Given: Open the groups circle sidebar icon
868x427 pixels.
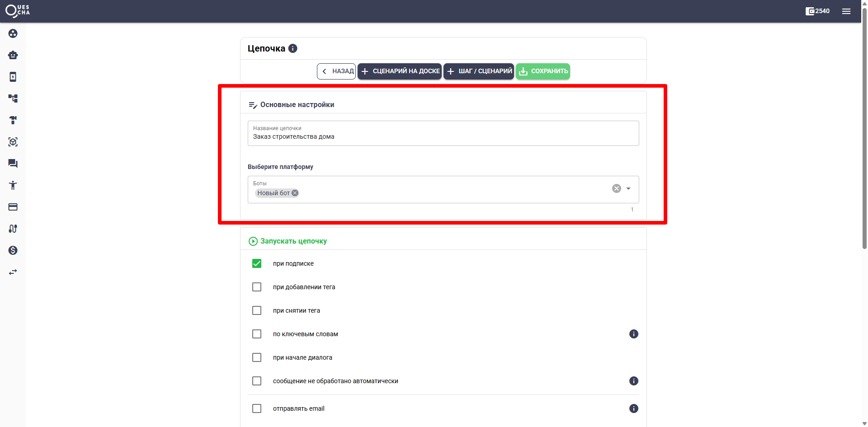Looking at the screenshot, I should pyautogui.click(x=13, y=33).
